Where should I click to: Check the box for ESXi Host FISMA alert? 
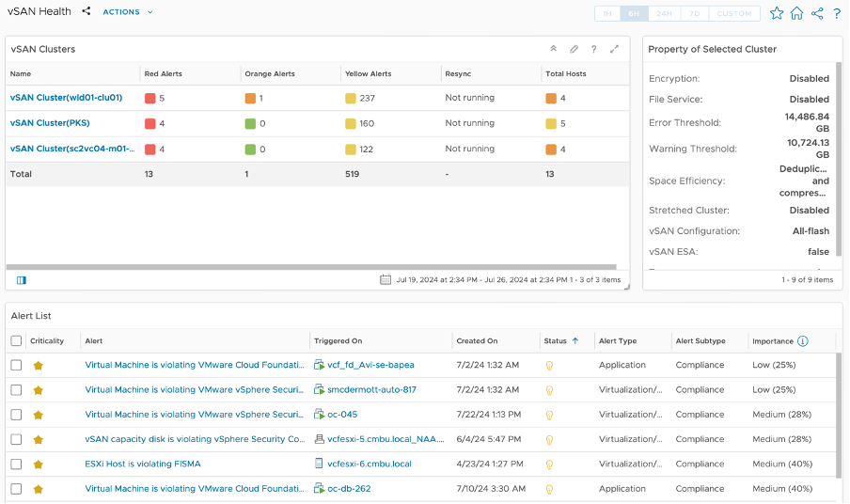click(x=16, y=464)
